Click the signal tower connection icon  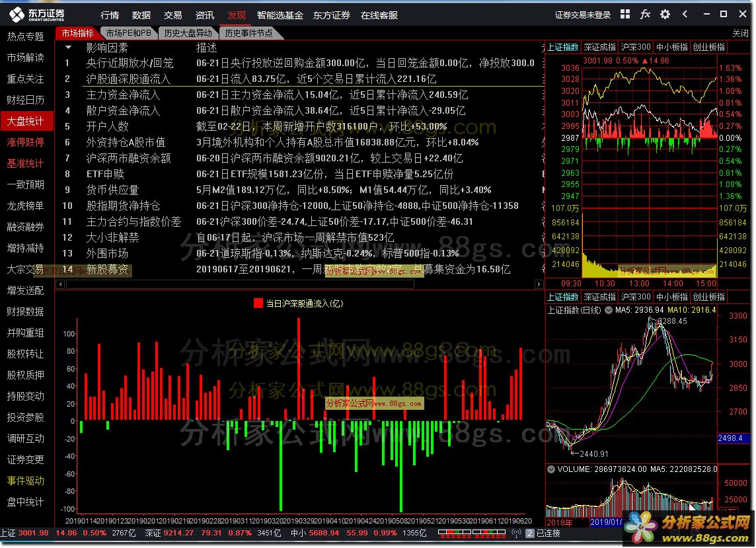[516, 533]
